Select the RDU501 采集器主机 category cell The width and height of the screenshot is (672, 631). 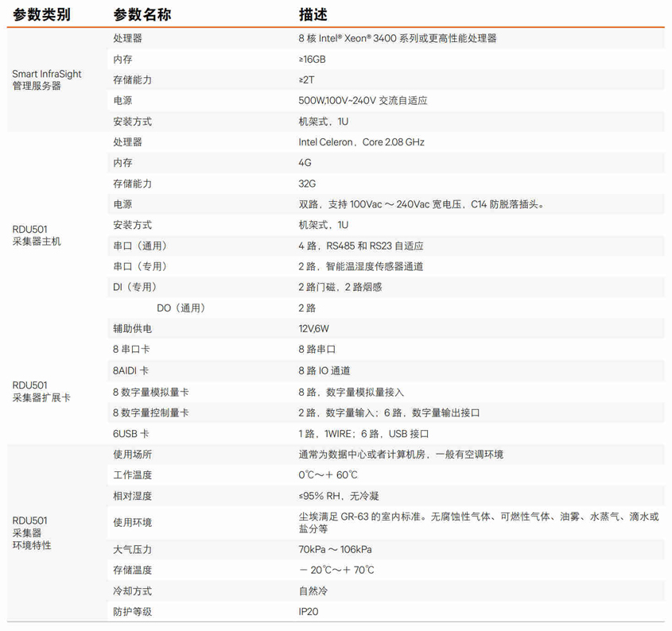[x=37, y=235]
